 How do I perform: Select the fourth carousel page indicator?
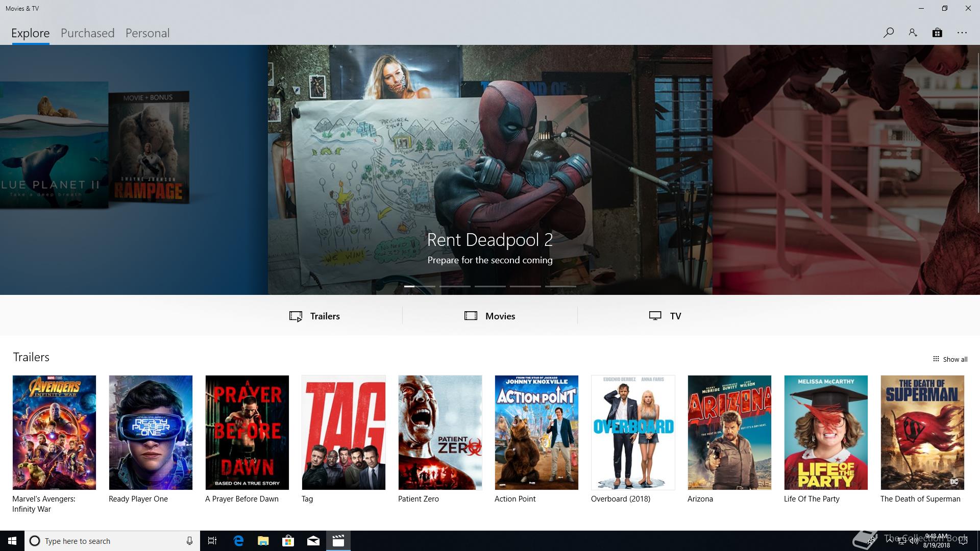pos(525,286)
